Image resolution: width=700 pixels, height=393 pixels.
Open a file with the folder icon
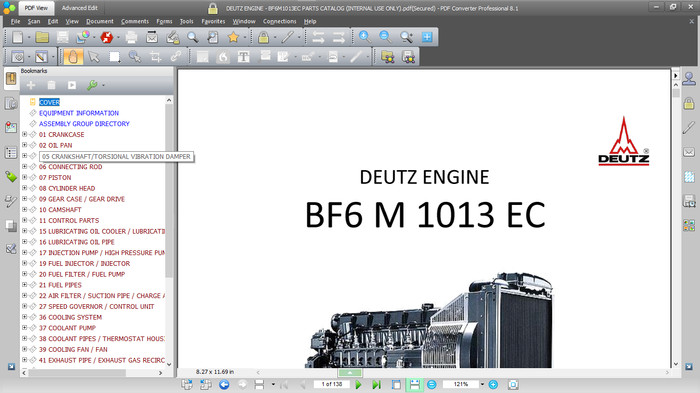[x=42, y=37]
